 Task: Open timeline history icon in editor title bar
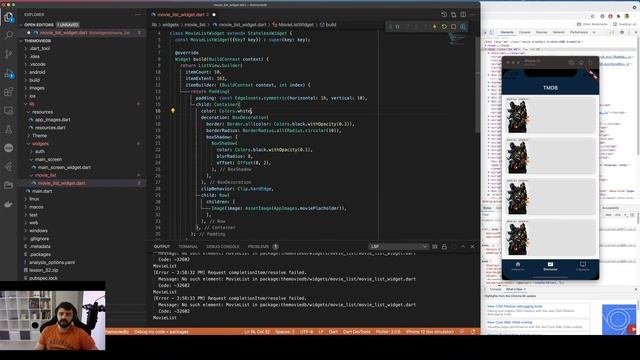pos(444,15)
